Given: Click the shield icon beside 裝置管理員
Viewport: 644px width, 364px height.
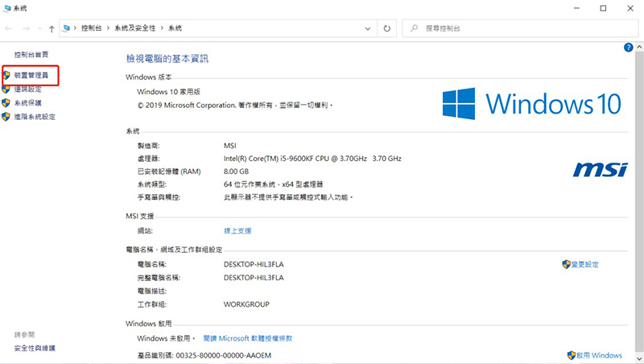Looking at the screenshot, I should point(6,75).
